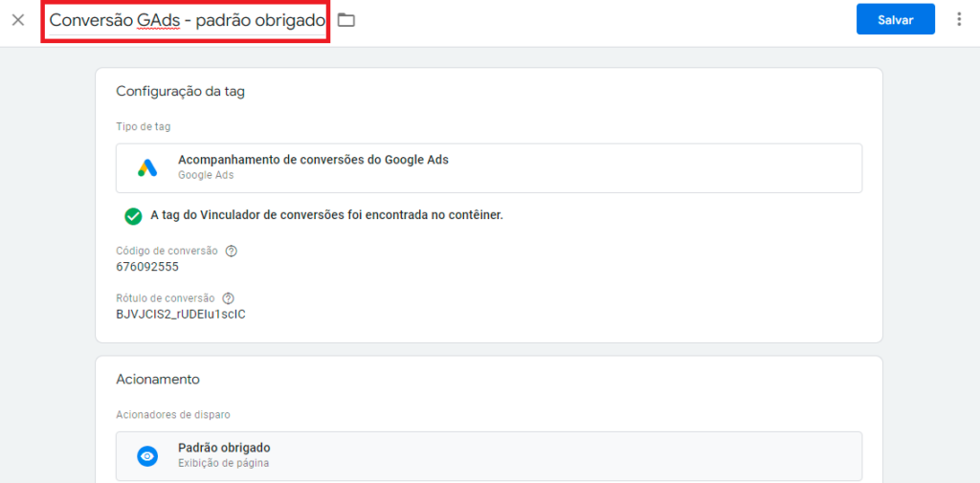Click the Exibição de página subtitle
The height and width of the screenshot is (483, 980).
[x=224, y=463]
